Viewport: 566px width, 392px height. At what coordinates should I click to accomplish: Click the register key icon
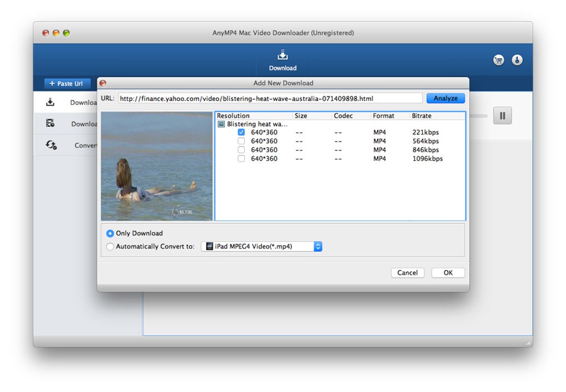[517, 60]
